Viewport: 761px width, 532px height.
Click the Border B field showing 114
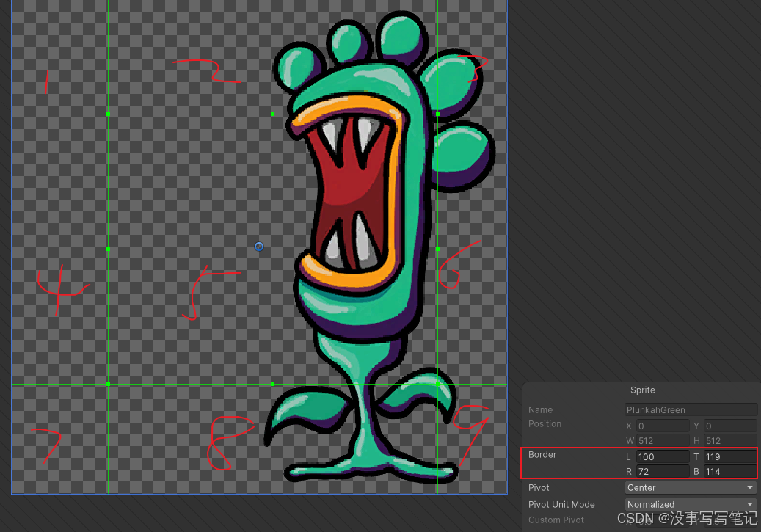coord(730,471)
